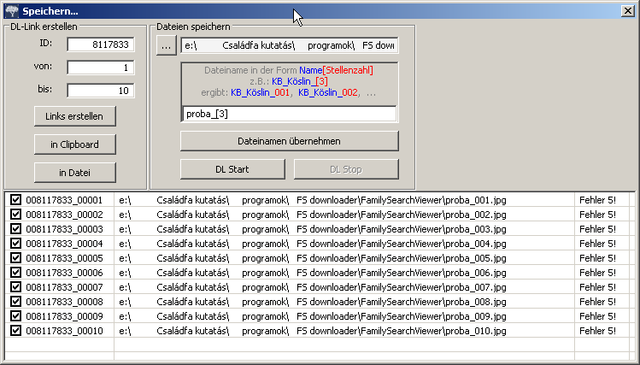Select the path ending proba_004.jpg
Screen dimensions: 640x365
[313, 243]
